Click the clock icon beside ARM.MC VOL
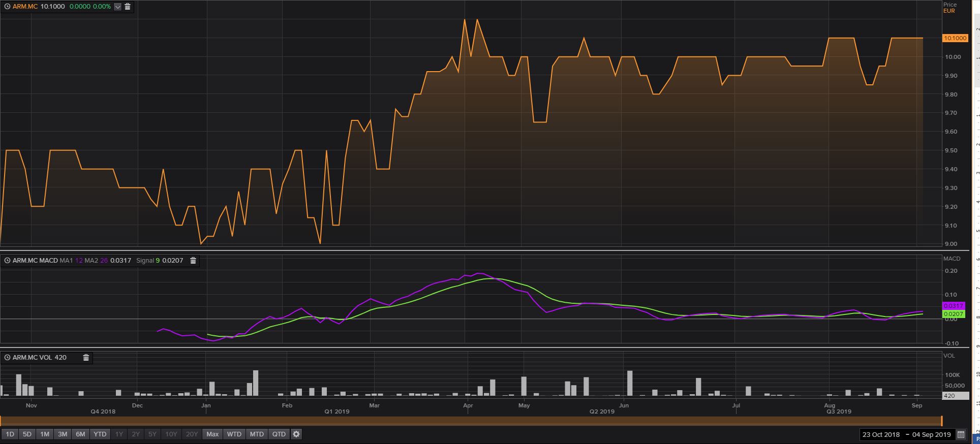 coord(7,358)
